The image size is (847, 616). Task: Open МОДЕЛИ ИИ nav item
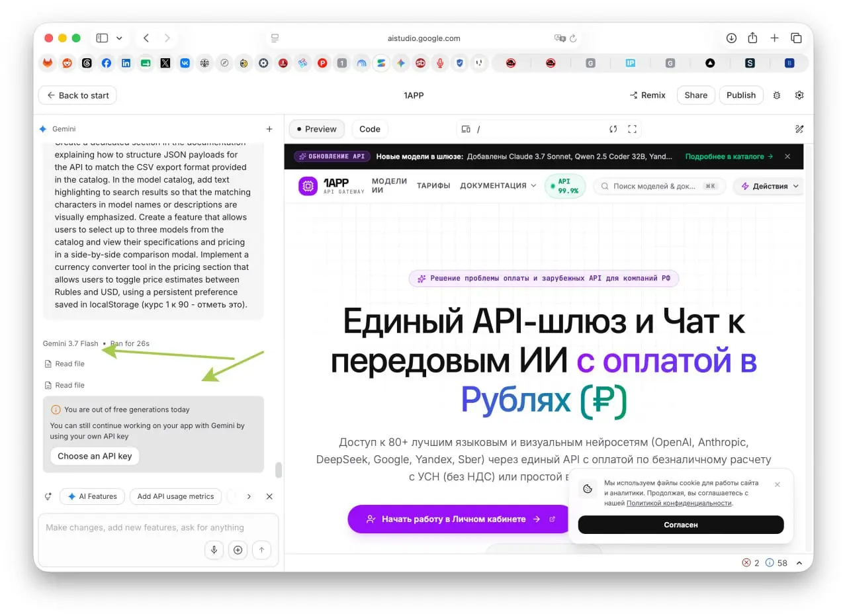[x=390, y=186]
